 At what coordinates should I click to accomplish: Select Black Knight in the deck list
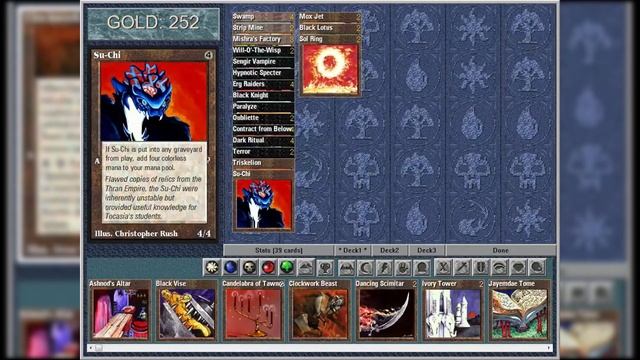point(263,95)
